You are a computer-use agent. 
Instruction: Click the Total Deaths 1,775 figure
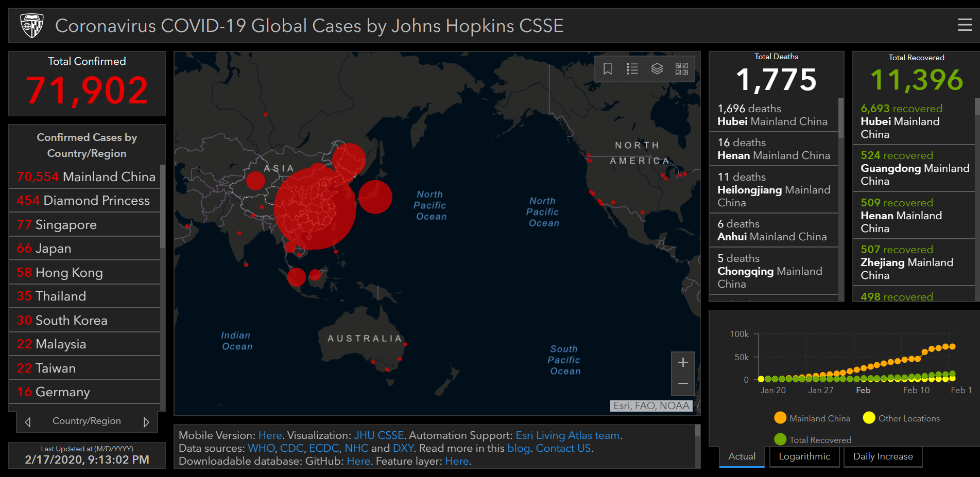776,80
